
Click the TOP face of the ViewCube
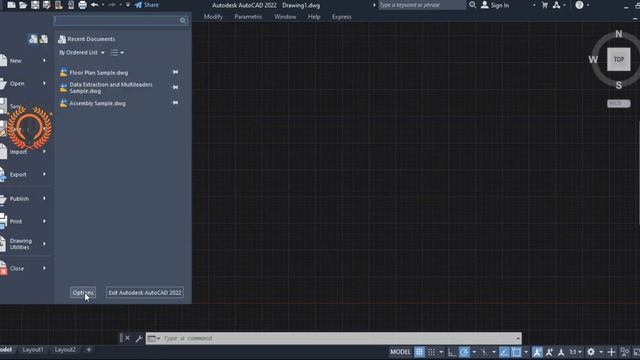tap(618, 60)
